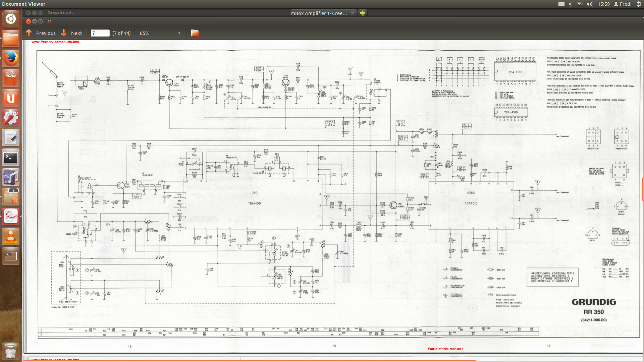This screenshot has width=644, height=362.
Task: Click the (34211-906.00) part number text
Action: [594, 320]
